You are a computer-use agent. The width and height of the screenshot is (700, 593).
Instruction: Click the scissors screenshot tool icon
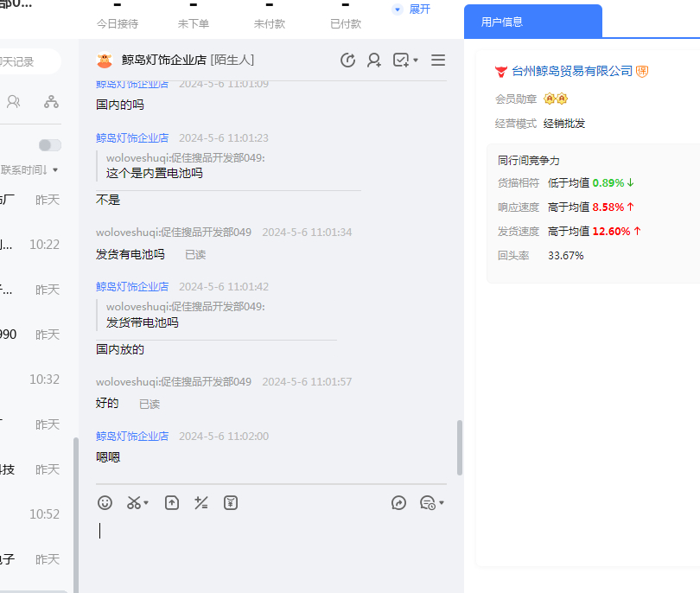pyautogui.click(x=133, y=502)
